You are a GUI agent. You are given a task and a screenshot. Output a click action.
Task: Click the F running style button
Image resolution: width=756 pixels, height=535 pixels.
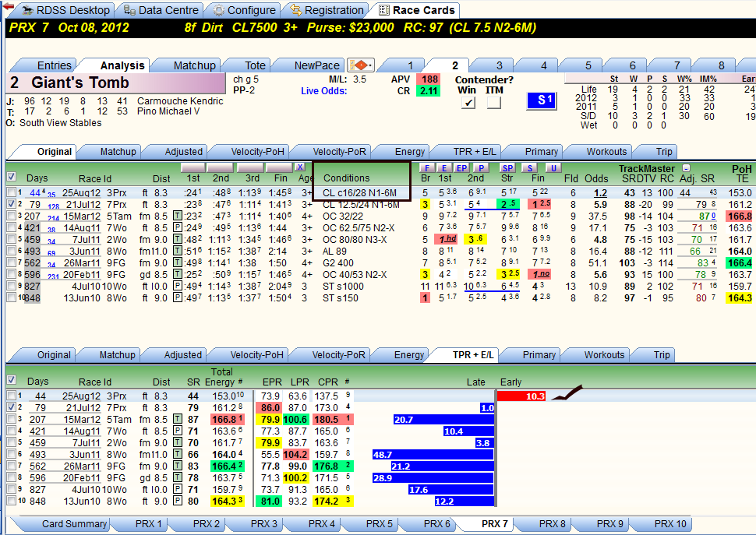point(426,167)
